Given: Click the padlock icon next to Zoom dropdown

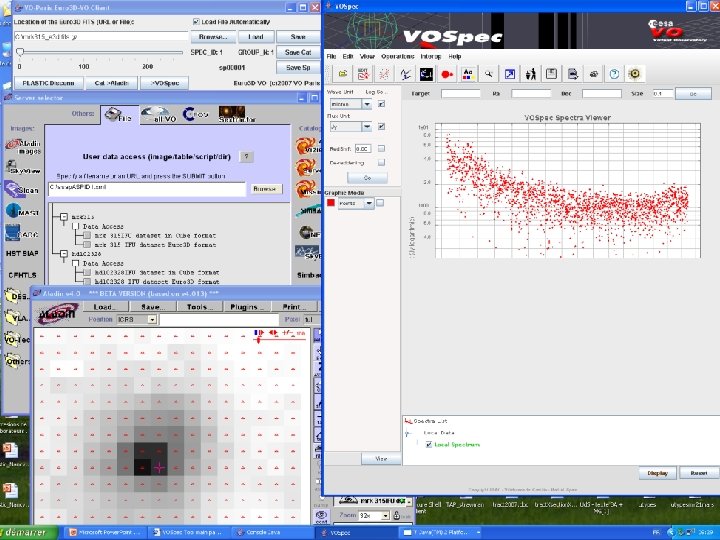Looking at the screenshot, I should 397,516.
